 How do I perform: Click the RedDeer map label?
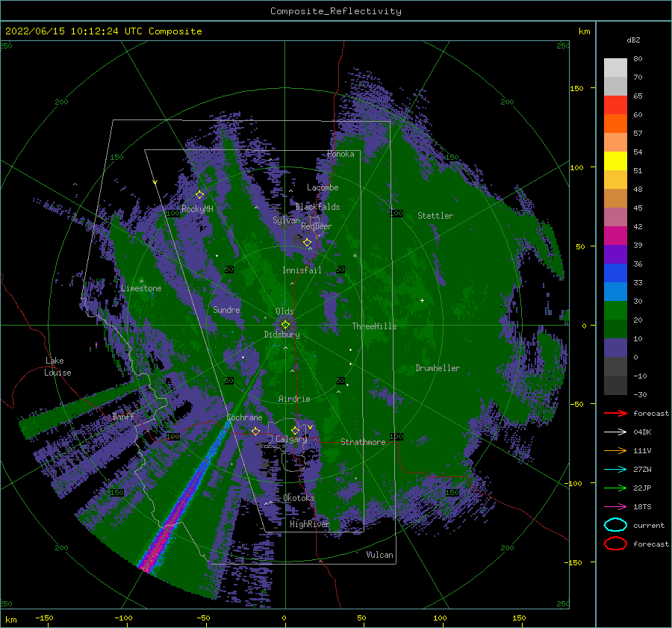(317, 226)
